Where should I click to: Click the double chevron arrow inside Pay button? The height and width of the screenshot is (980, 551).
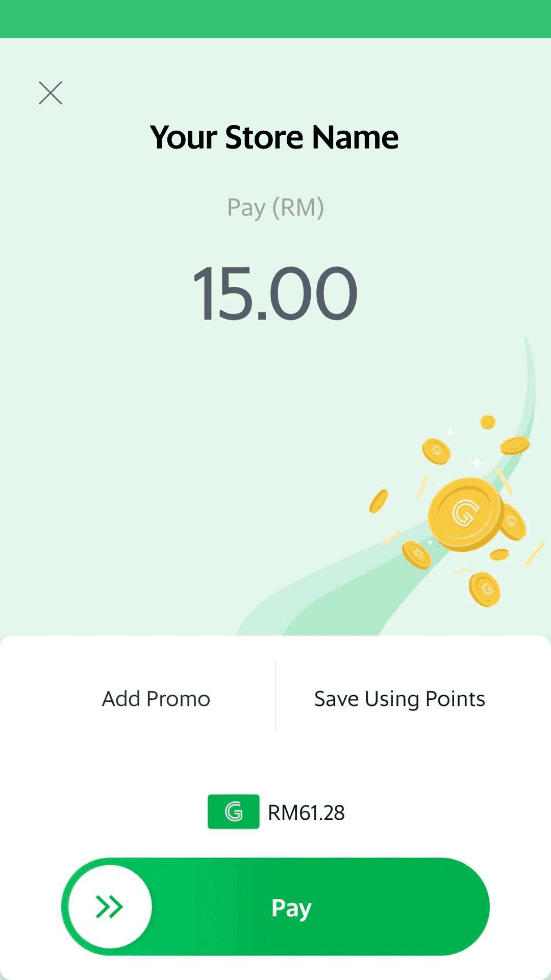pyautogui.click(x=109, y=906)
